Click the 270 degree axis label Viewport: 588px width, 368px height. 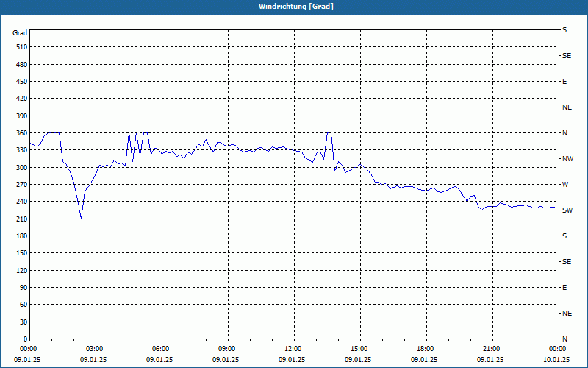pos(23,185)
